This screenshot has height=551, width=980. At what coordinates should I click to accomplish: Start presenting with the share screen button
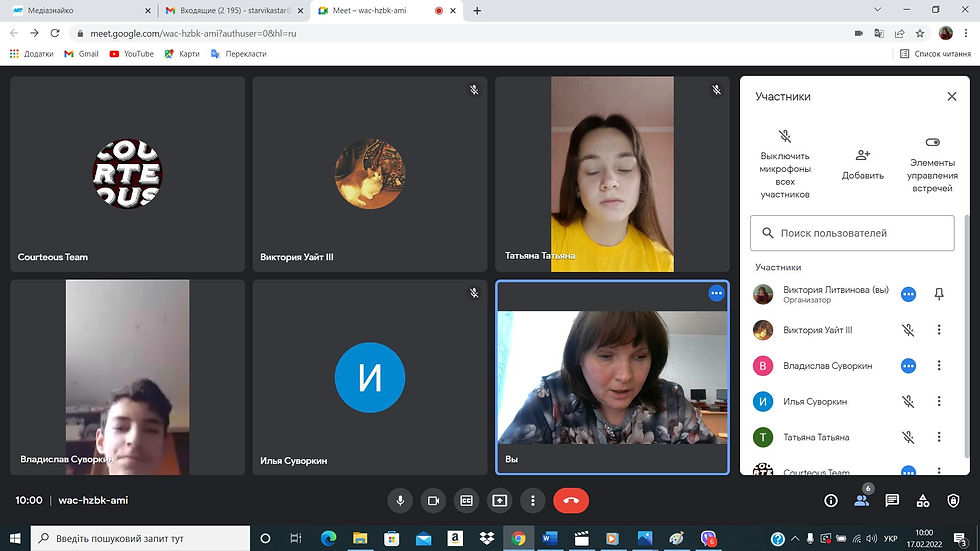(499, 500)
